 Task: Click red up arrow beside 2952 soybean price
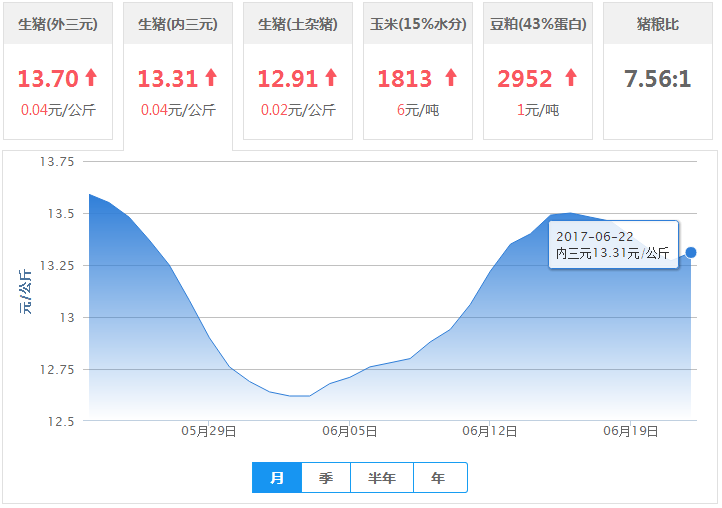tap(571, 77)
